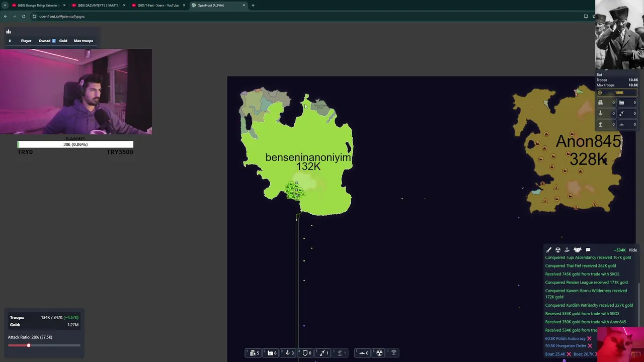Screen dimensions: 644x362
Task: Click the browser install app icon
Action: tap(586, 16)
